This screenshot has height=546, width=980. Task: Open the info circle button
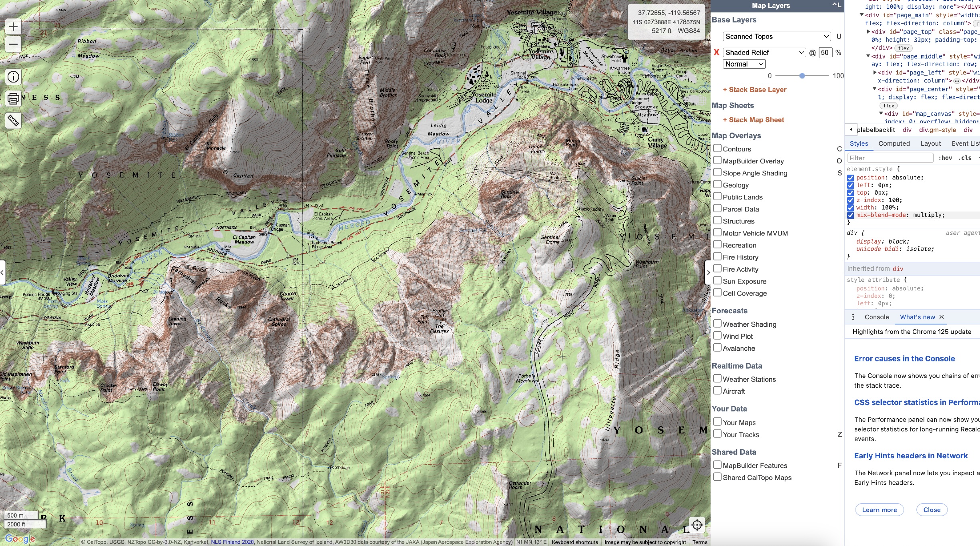(13, 77)
